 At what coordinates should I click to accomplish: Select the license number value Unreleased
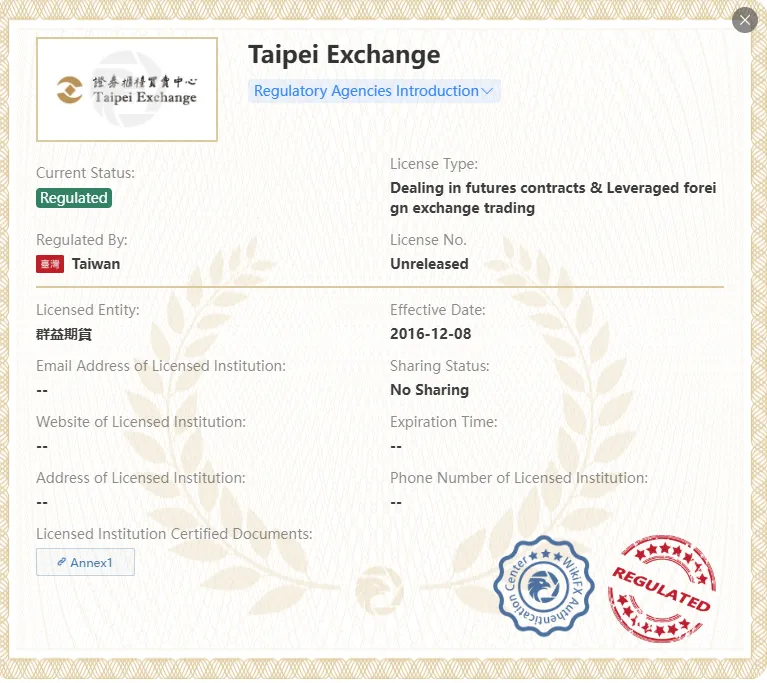tap(429, 264)
